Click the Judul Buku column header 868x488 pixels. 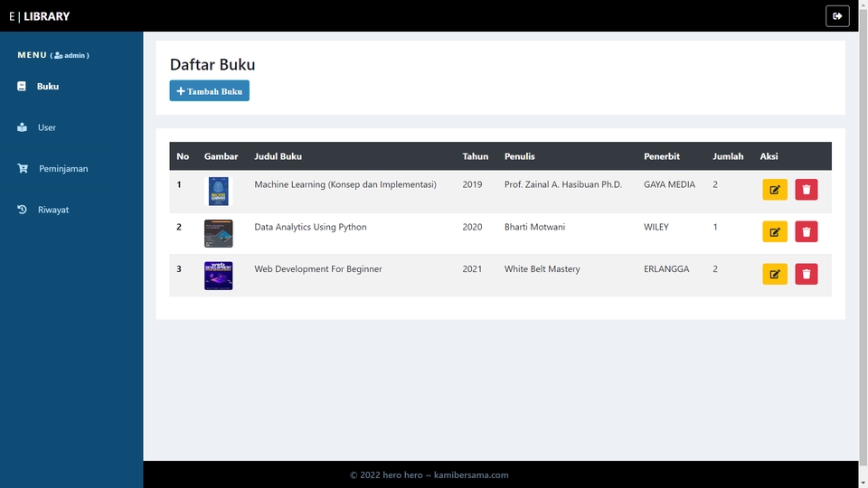[x=278, y=156]
